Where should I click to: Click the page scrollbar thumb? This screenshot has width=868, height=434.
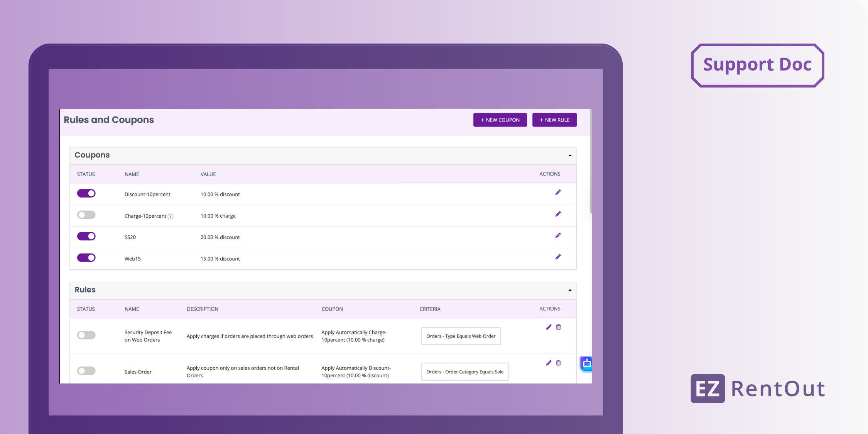tap(591, 161)
